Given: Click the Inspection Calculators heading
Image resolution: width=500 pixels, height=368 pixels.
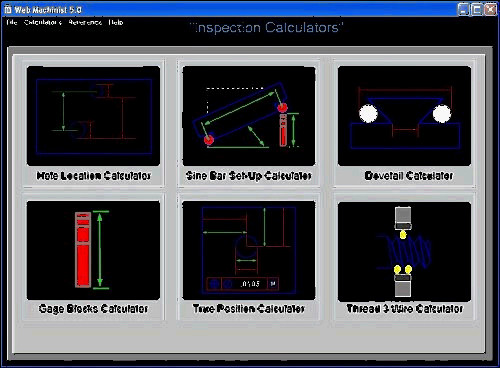Looking at the screenshot, I should click(266, 27).
